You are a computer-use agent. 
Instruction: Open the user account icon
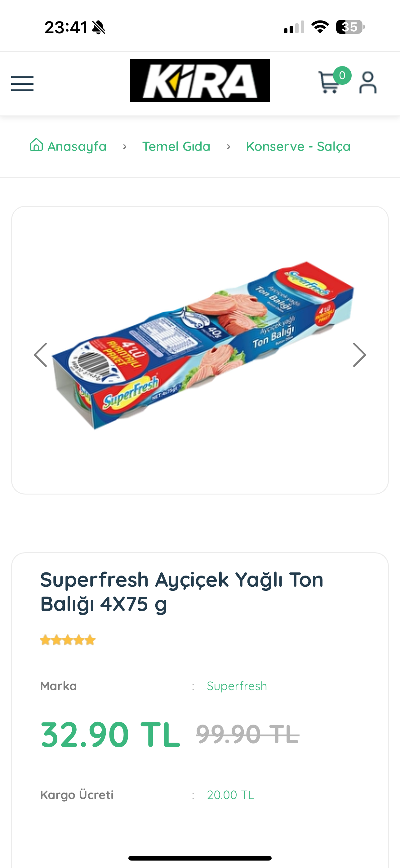coord(368,83)
